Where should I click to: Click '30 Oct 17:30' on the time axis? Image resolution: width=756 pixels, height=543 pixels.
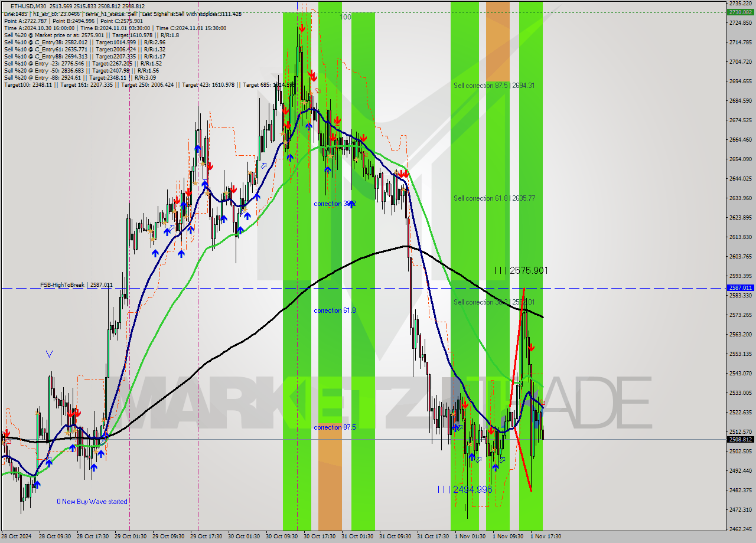pos(319,537)
